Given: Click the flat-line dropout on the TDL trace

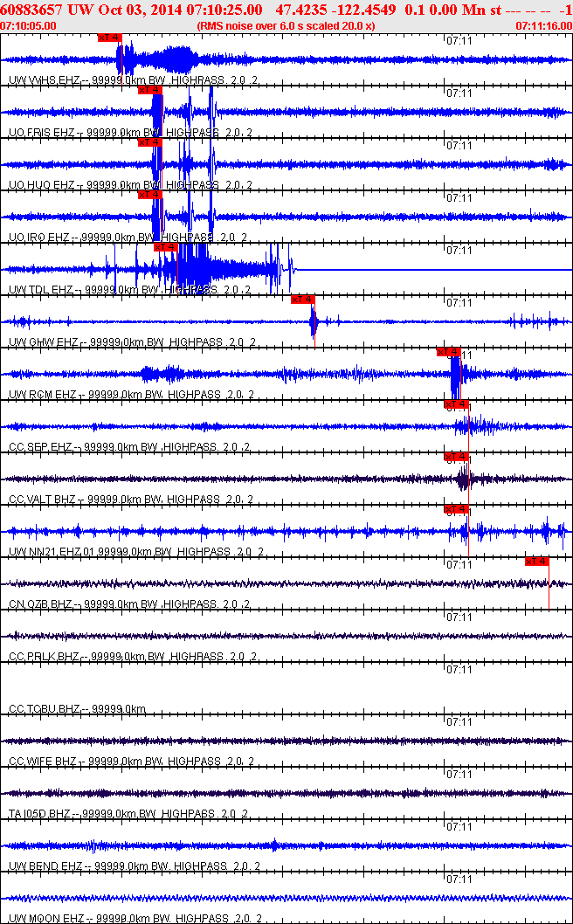Looking at the screenshot, I should (433, 269).
